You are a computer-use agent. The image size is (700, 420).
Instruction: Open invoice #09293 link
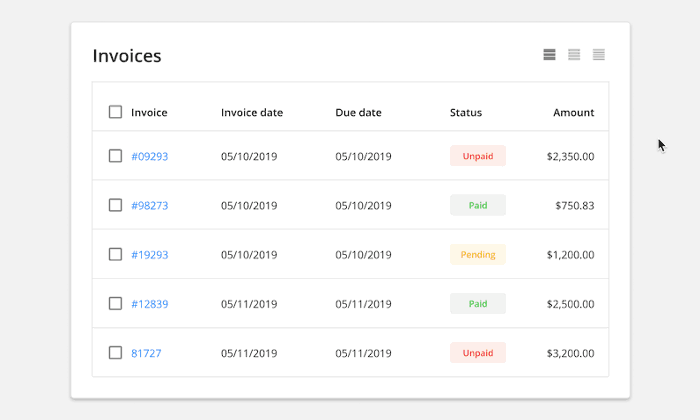coord(149,157)
